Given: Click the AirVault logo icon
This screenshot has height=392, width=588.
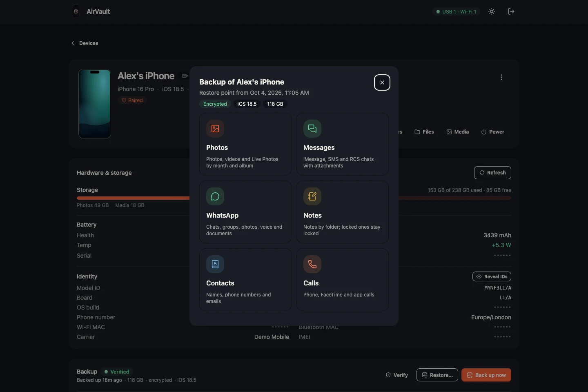Looking at the screenshot, I should (x=76, y=11).
